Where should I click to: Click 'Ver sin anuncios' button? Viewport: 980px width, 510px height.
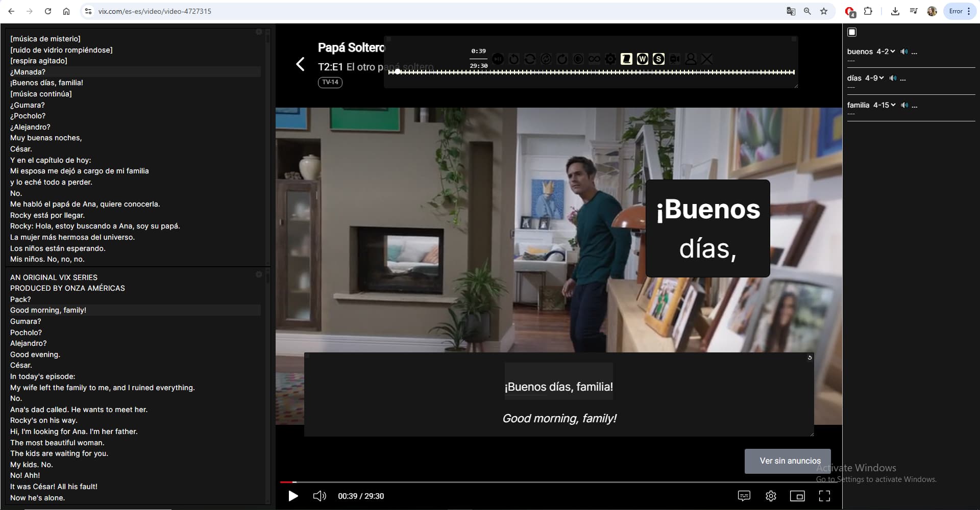(790, 461)
